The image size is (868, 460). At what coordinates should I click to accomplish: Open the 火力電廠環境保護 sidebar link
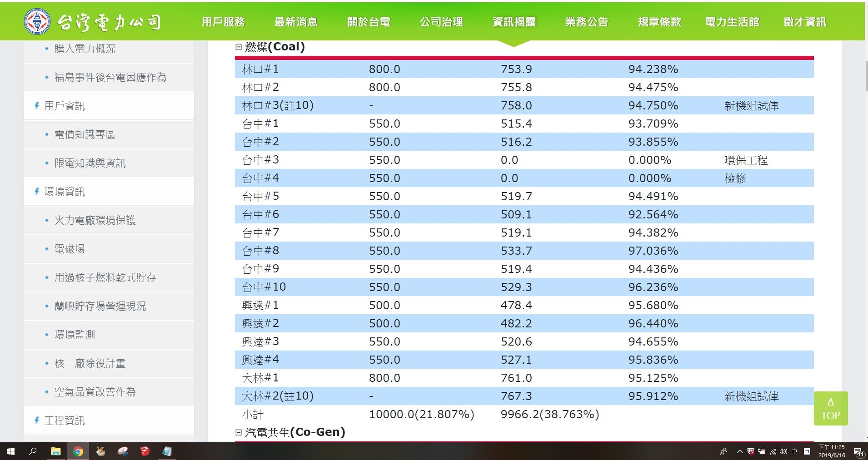95,220
